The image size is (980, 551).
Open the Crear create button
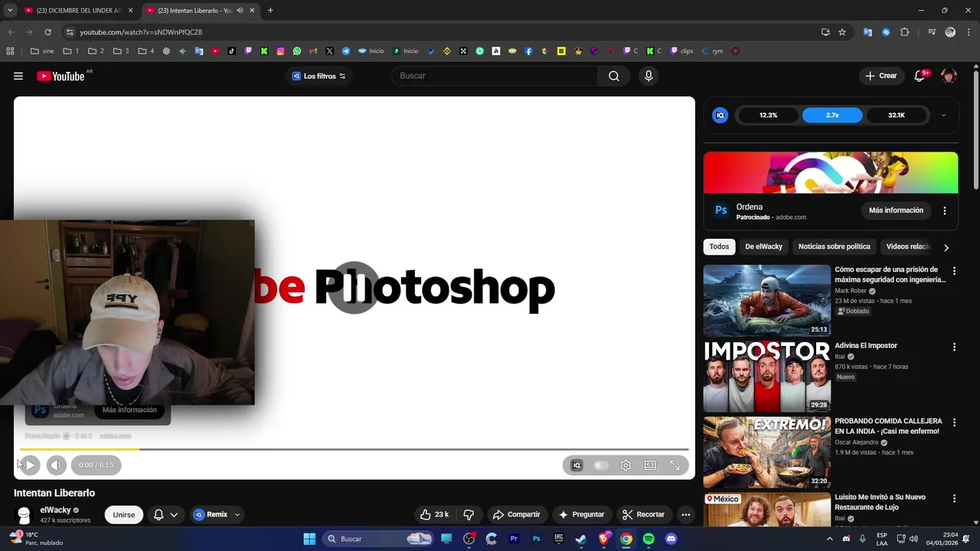pos(880,76)
